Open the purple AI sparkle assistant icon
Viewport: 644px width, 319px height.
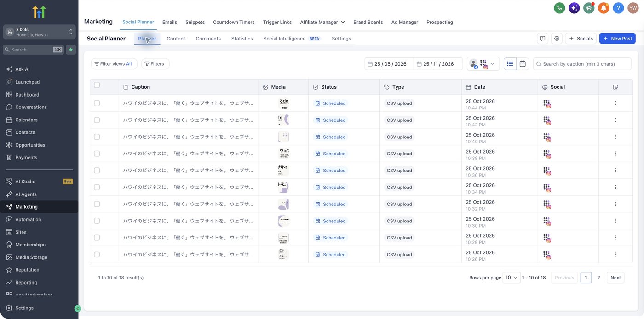tap(574, 8)
